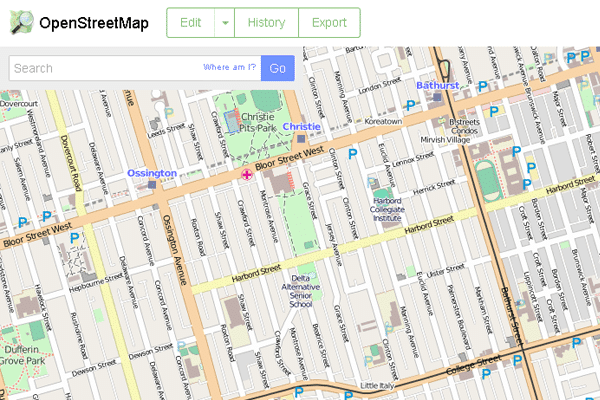Select the Bathurst subway station icon
Image resolution: width=600 pixels, height=400 pixels.
point(437,97)
